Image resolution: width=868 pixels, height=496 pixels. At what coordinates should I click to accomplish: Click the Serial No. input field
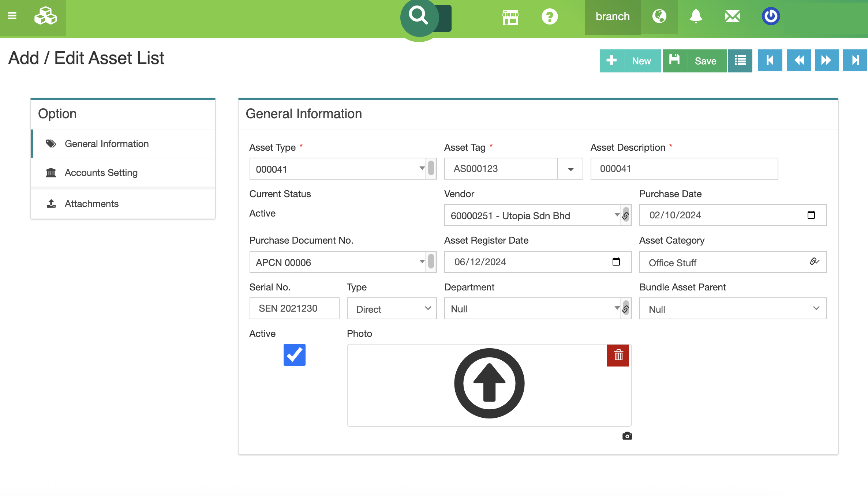294,309
